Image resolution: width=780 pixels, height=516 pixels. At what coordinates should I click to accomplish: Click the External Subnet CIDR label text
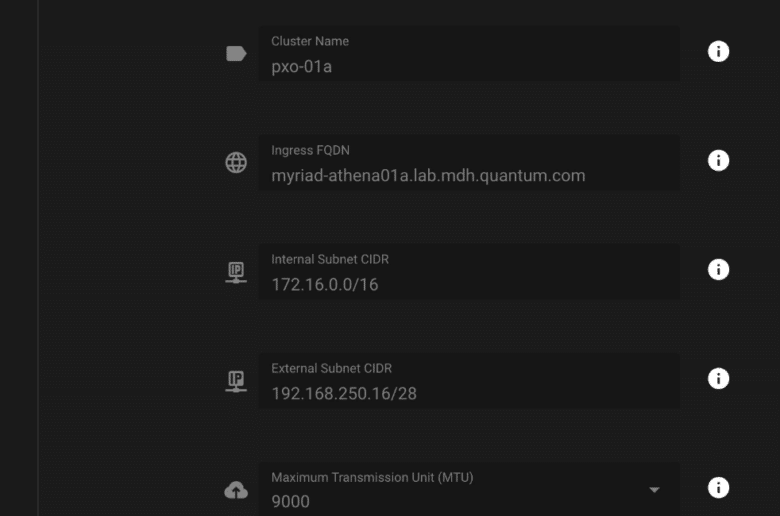click(331, 368)
